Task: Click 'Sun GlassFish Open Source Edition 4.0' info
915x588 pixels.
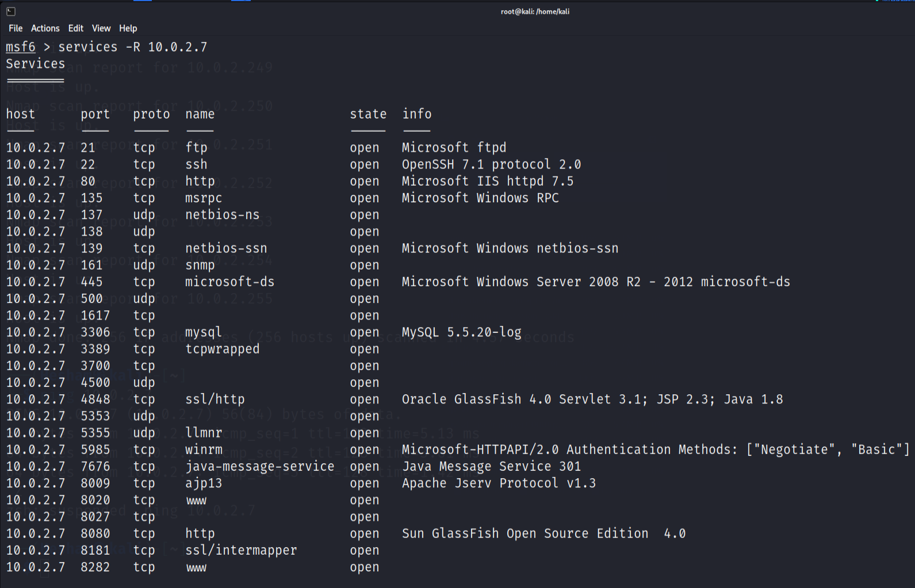Action: click(x=544, y=533)
